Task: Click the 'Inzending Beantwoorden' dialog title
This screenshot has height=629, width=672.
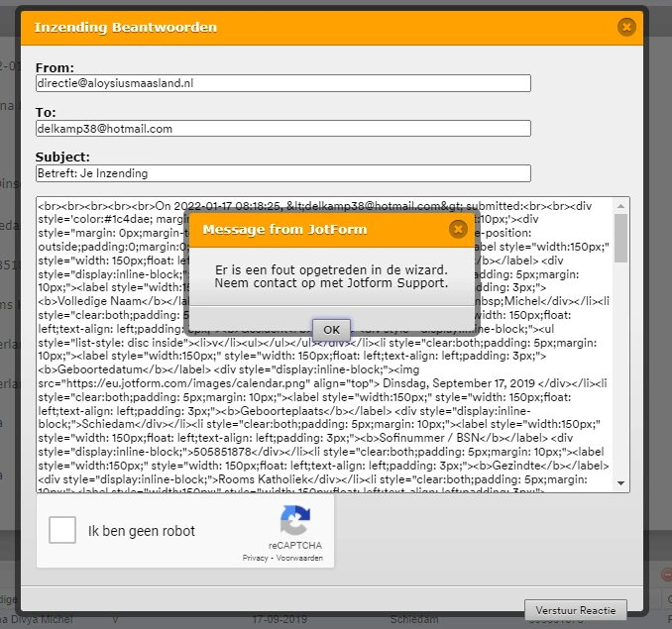Action: 126,27
